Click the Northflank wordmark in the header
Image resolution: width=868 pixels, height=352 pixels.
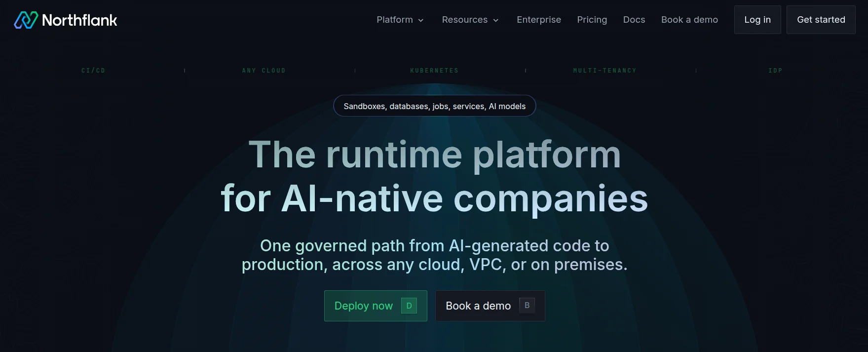click(79, 20)
